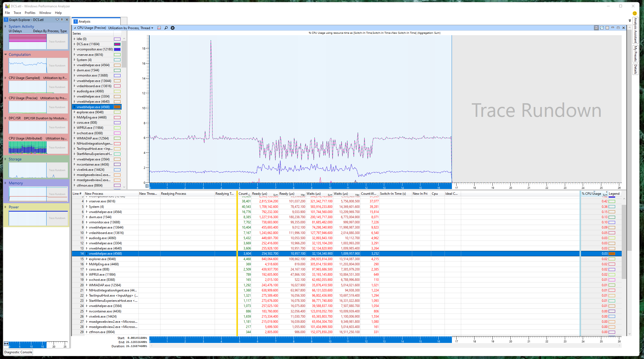Viewport: 644px width, 359px height.
Task: Switch to graph-only display mode
Action: pos(602,28)
